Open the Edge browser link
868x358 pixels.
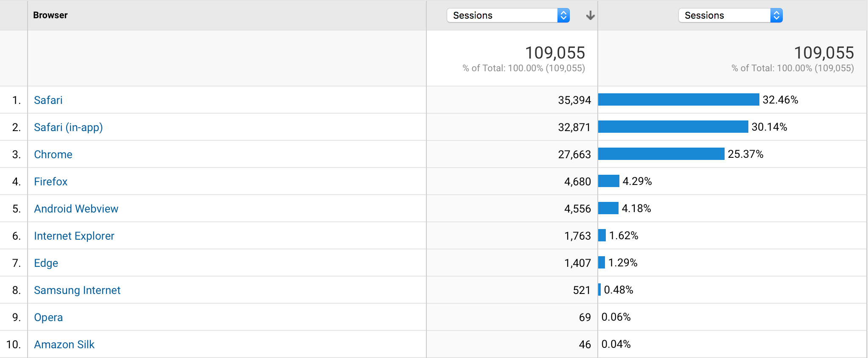click(x=46, y=263)
